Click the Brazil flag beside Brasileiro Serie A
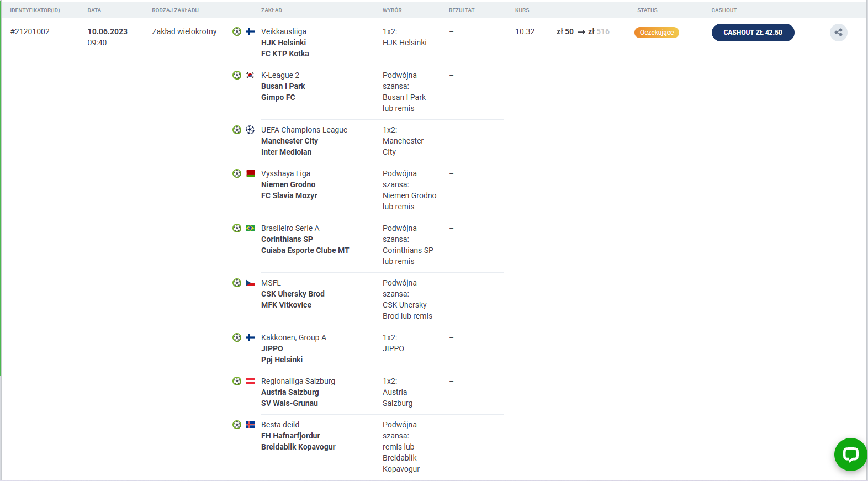Image resolution: width=868 pixels, height=481 pixels. tap(250, 228)
